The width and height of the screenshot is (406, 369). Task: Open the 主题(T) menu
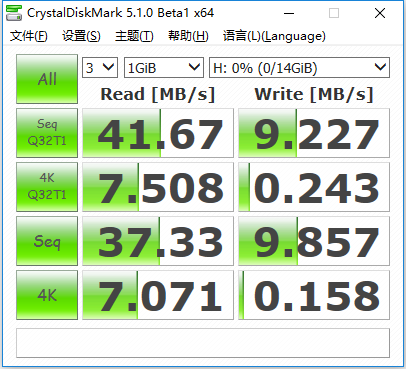pyautogui.click(x=134, y=36)
